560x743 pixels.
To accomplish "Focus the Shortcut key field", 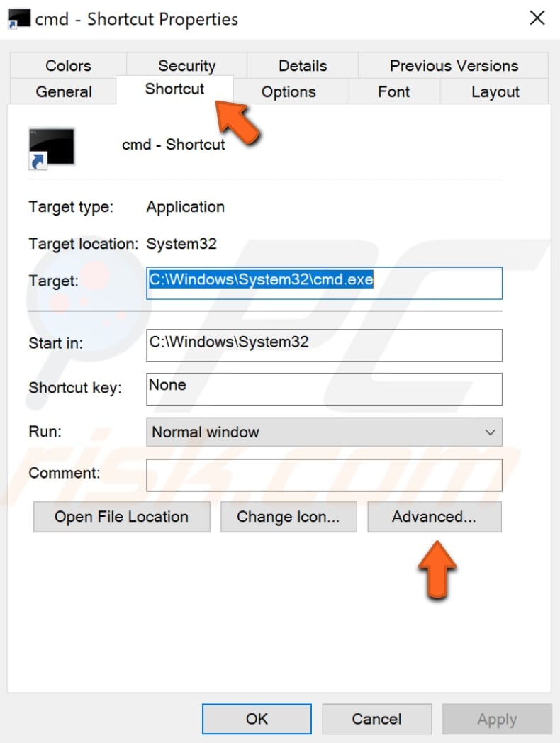I will pyautogui.click(x=324, y=389).
